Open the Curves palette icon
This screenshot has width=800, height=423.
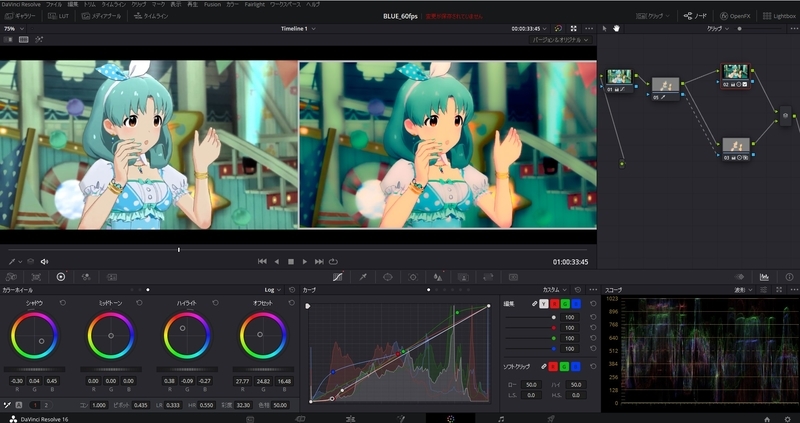pos(338,277)
